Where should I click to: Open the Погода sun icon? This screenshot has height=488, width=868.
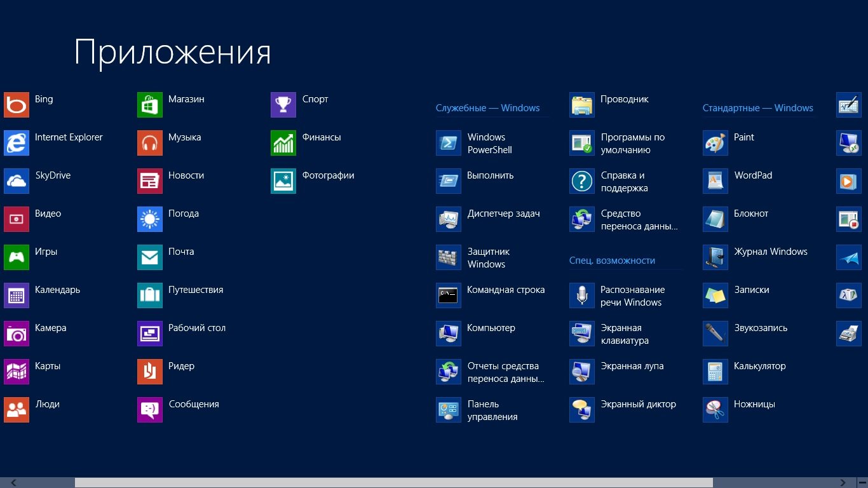pos(150,219)
